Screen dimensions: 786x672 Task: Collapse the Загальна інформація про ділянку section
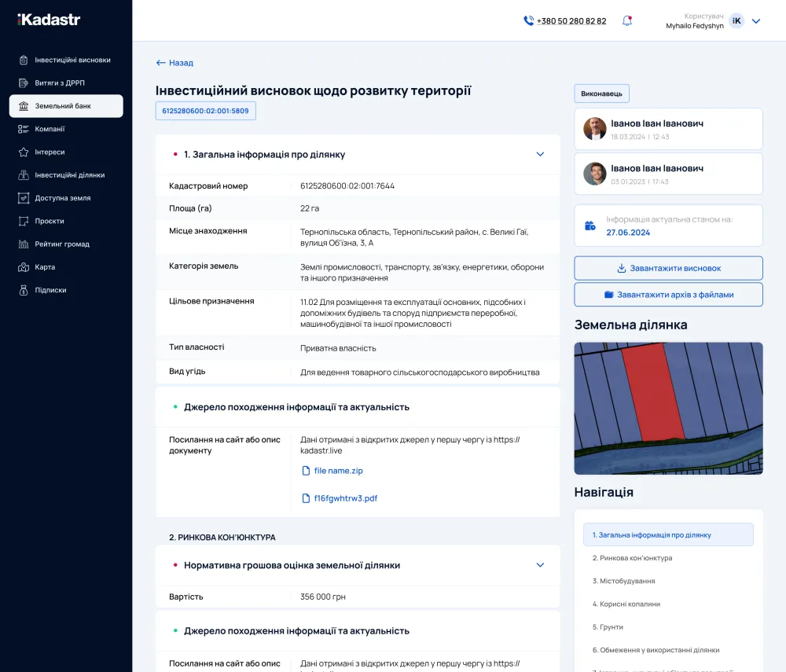540,154
